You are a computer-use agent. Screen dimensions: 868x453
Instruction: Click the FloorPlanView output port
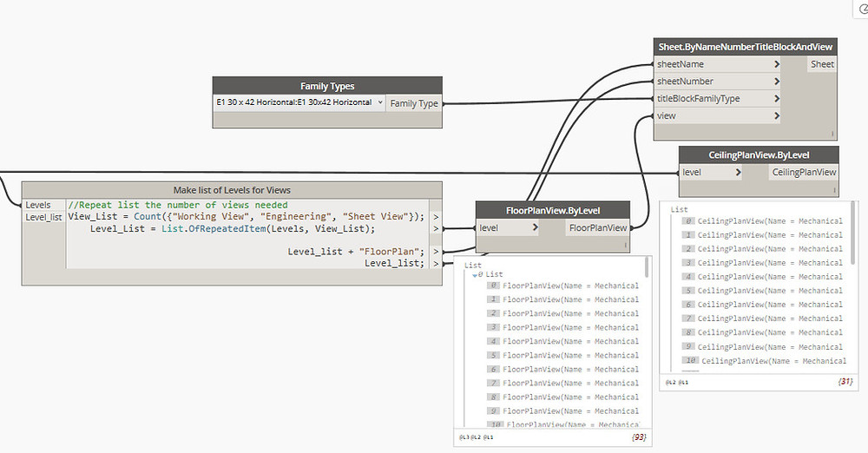pos(598,227)
